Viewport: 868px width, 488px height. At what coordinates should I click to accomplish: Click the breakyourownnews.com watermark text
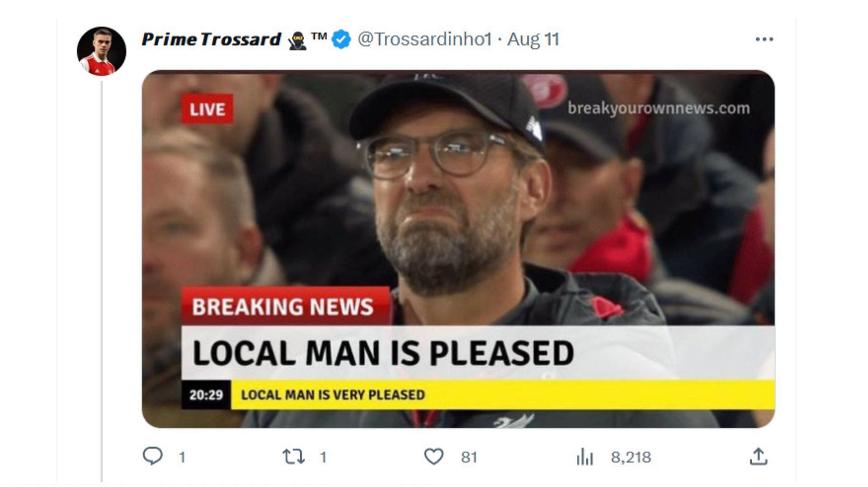659,108
